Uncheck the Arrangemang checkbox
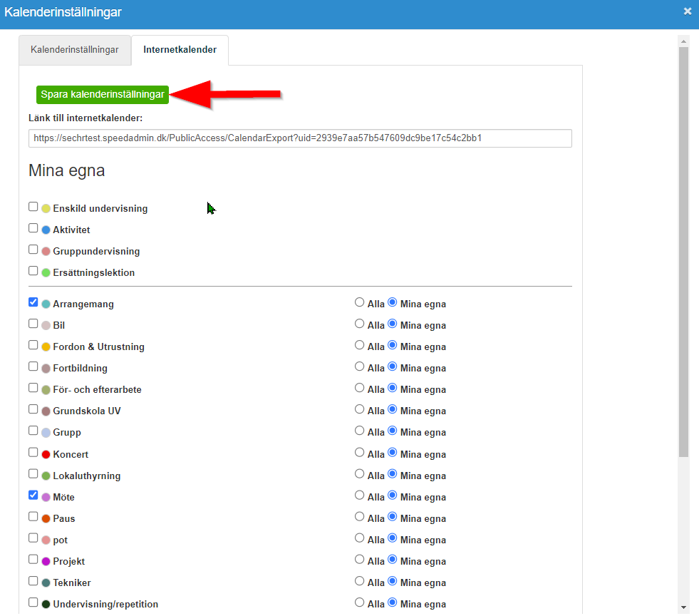 click(33, 302)
